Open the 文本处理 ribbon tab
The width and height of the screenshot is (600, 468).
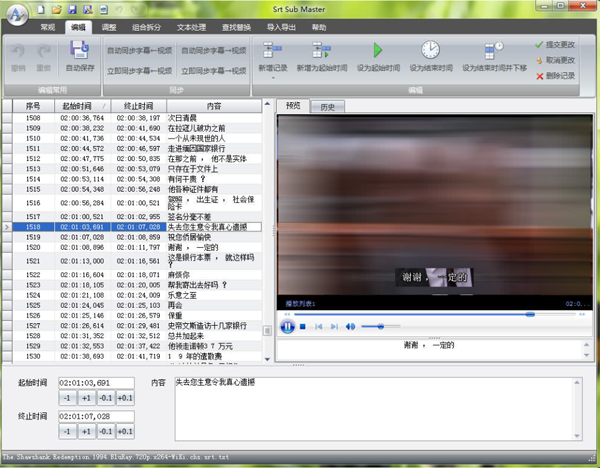click(x=218, y=28)
